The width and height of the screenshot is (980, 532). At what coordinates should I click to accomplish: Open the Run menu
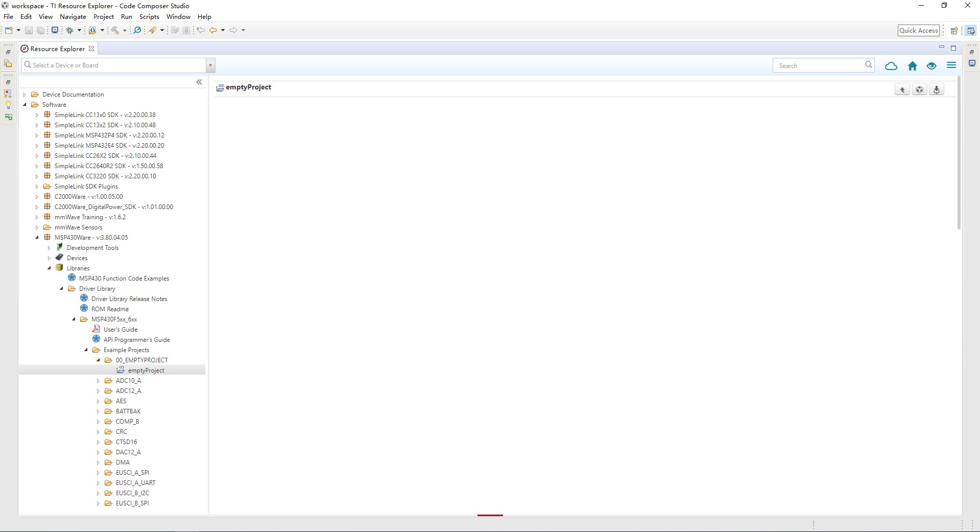(x=127, y=17)
